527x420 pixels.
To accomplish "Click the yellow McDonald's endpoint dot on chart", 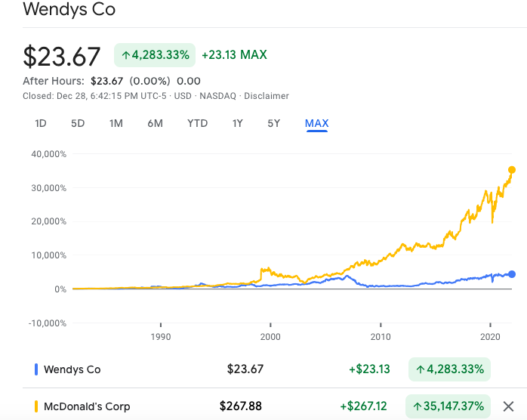I will (x=512, y=170).
